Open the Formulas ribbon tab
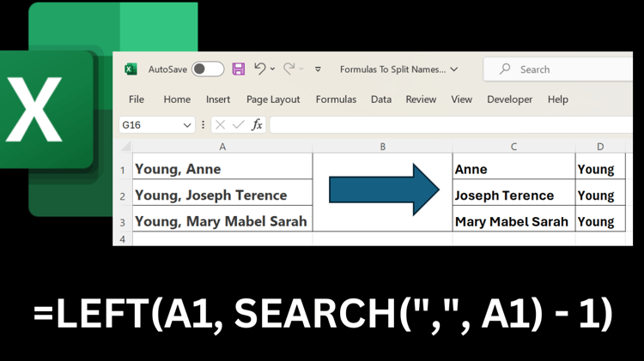This screenshot has width=644, height=361. pyautogui.click(x=336, y=99)
